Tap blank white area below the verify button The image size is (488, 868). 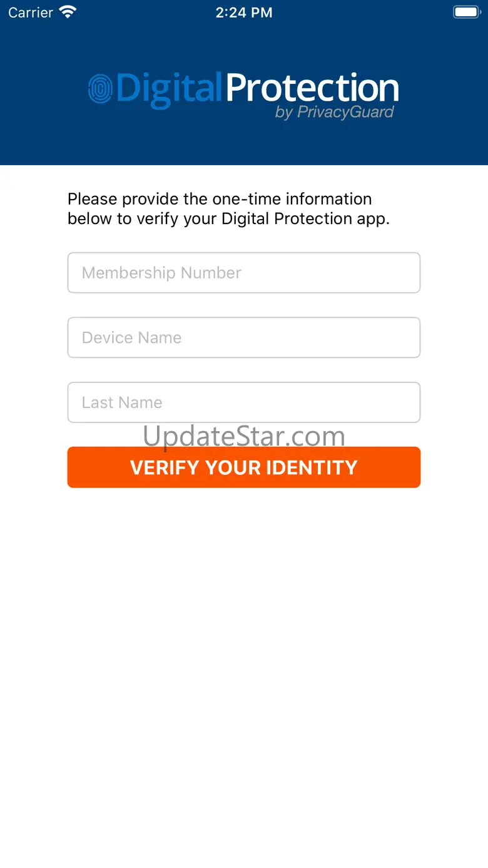coord(244,657)
